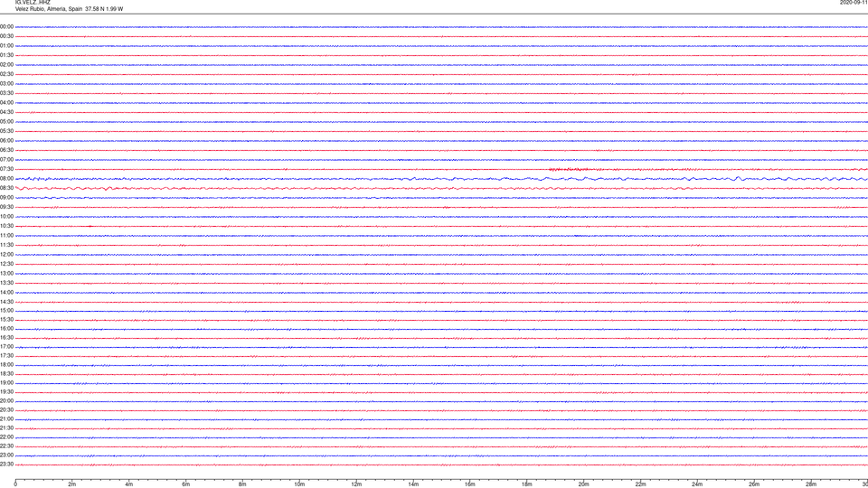This screenshot has height=488, width=868.
Task: Click the 2m tick label on the axis
Action: [x=72, y=484]
